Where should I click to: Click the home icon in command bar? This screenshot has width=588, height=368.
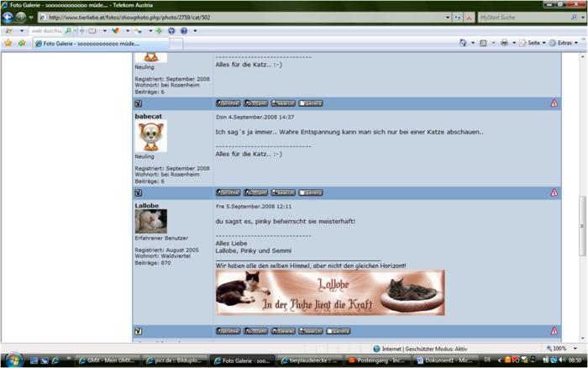pyautogui.click(x=463, y=43)
